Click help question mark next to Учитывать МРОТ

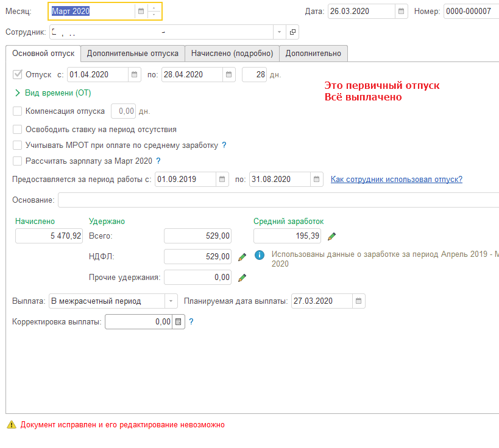pos(224,145)
